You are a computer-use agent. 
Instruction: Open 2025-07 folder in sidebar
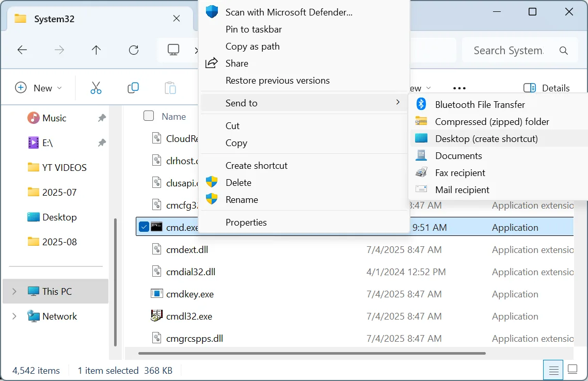tap(53, 193)
